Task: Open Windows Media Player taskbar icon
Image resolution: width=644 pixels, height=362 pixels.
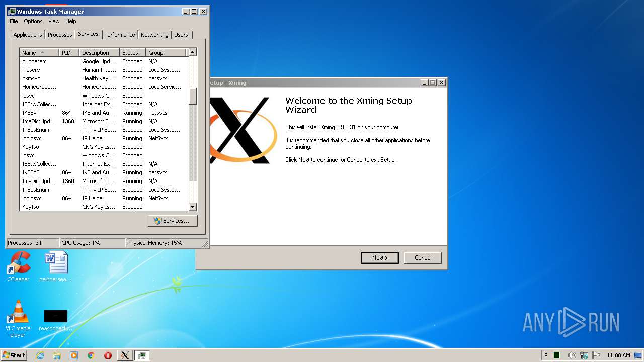Action: 74,355
